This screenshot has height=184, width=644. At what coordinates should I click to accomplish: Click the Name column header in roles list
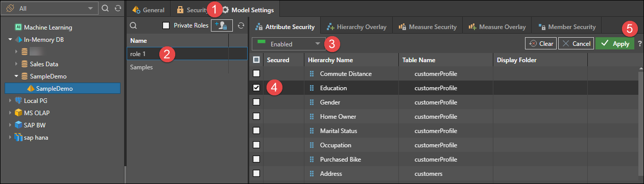177,40
